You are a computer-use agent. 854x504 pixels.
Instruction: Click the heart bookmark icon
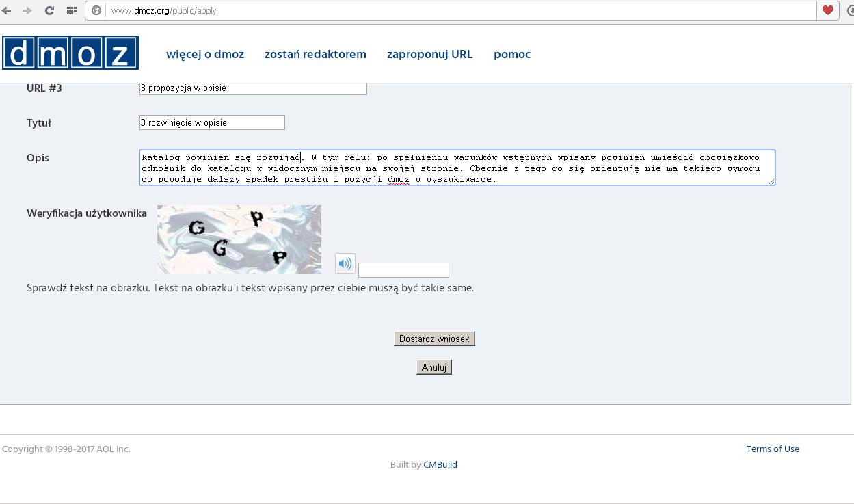click(x=828, y=10)
